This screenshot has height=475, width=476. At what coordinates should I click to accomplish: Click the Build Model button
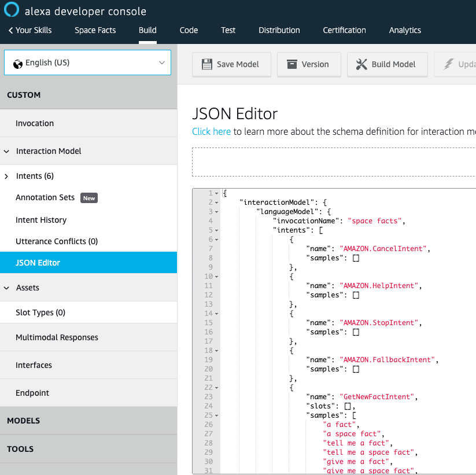pos(387,64)
